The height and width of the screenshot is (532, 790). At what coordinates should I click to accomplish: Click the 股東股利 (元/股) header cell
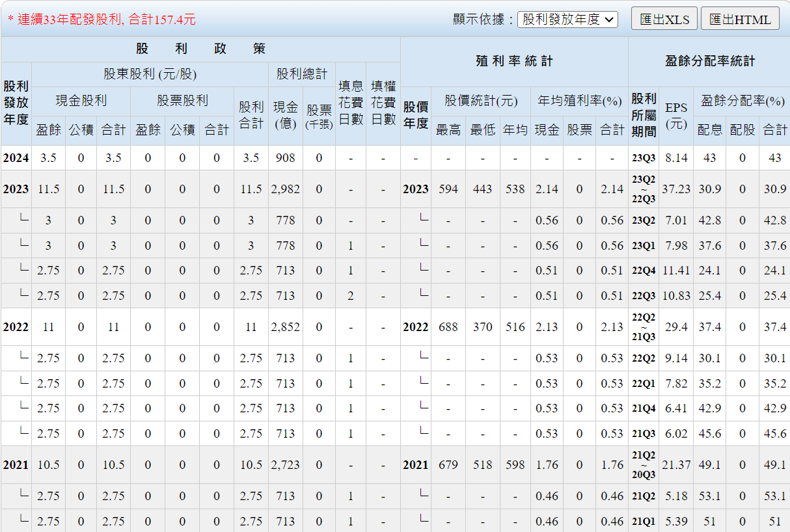tap(150, 74)
